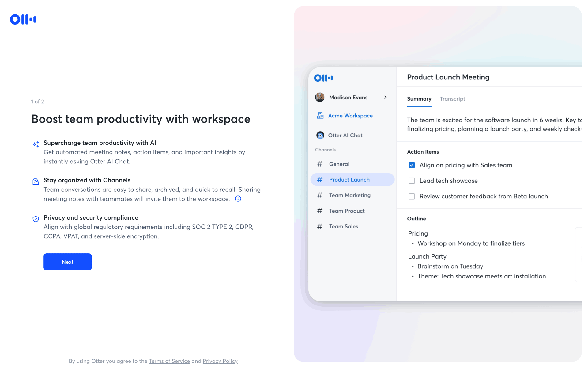Click the hash icon next to Team Sales

point(320,227)
